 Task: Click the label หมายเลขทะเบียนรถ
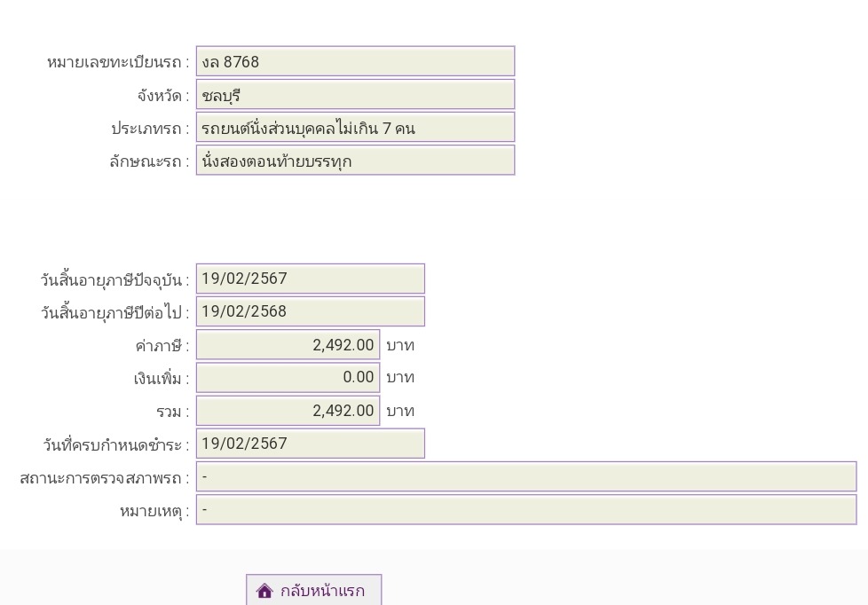pos(118,63)
